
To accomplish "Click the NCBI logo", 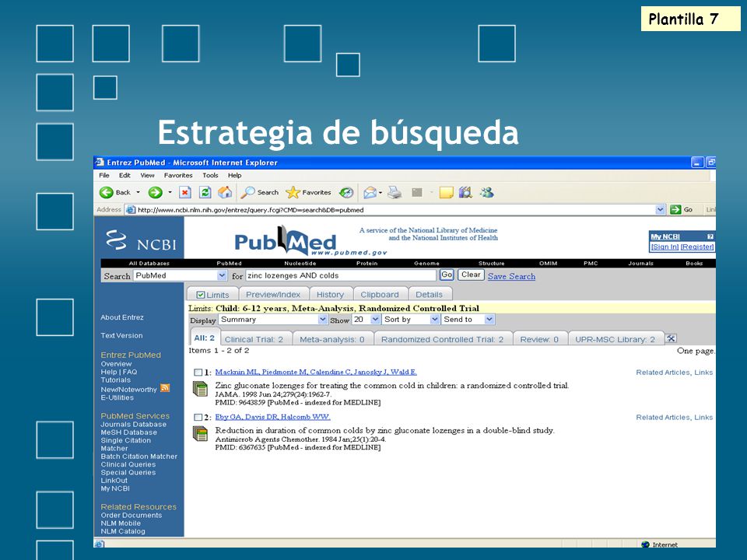I will [x=141, y=240].
